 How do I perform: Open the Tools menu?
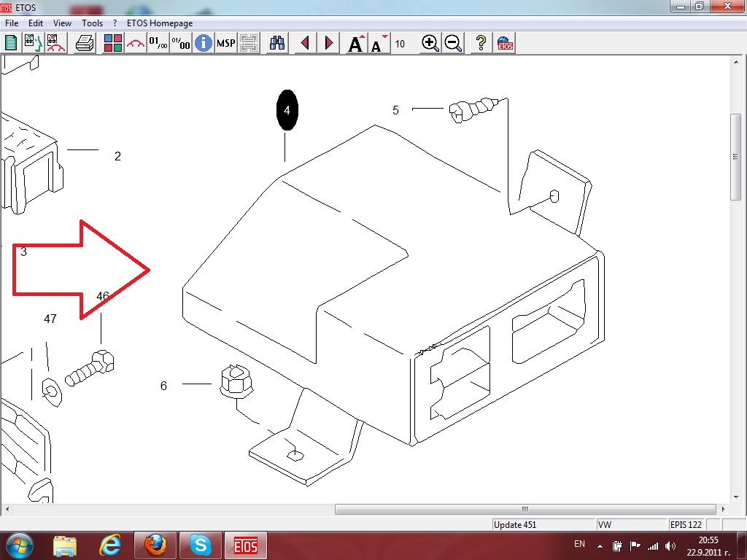click(x=92, y=23)
